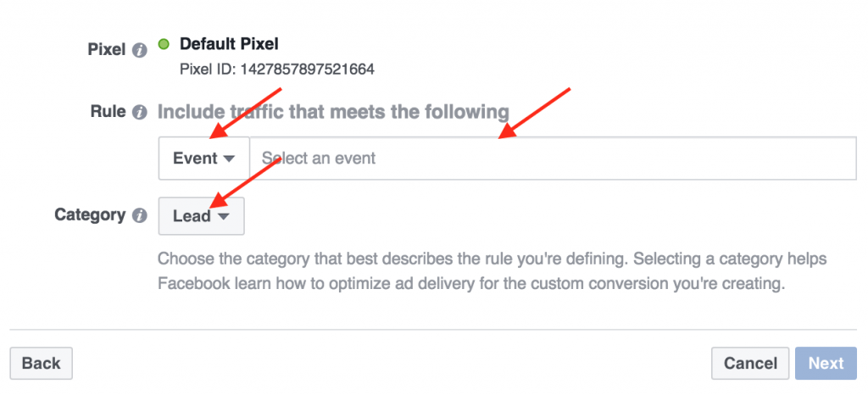Open the Event rule type dropdown
The height and width of the screenshot is (395, 868).
[x=203, y=159]
